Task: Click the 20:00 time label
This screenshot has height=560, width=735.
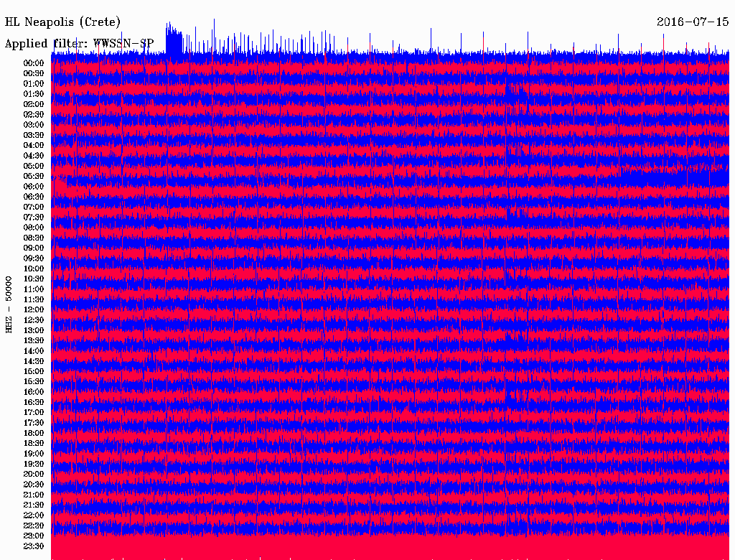Action: coord(34,474)
